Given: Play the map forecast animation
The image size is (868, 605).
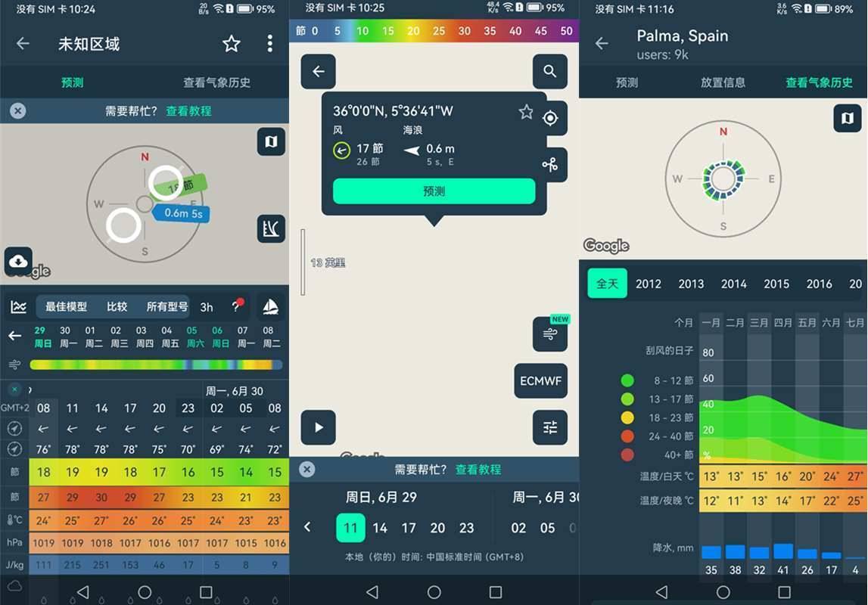Looking at the screenshot, I should (319, 427).
